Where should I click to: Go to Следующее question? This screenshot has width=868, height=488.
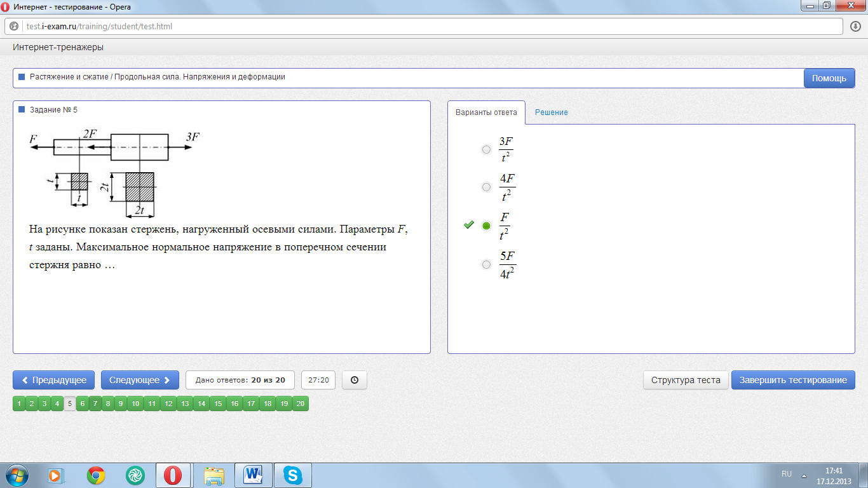click(140, 380)
